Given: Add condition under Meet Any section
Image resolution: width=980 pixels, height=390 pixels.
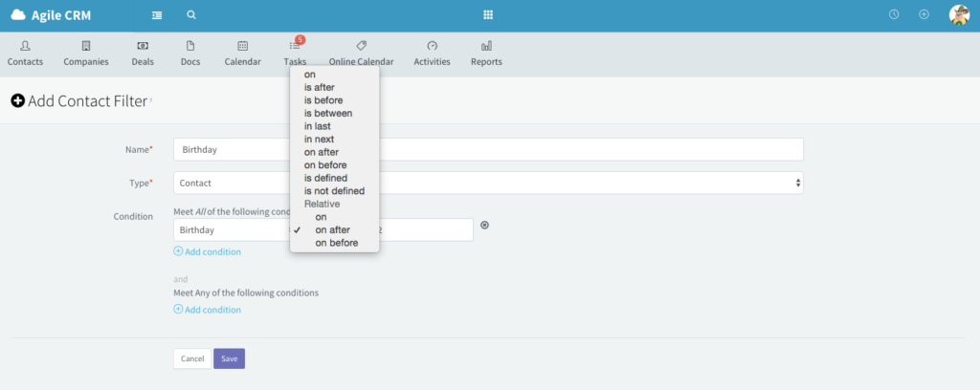Looking at the screenshot, I should click(x=208, y=310).
